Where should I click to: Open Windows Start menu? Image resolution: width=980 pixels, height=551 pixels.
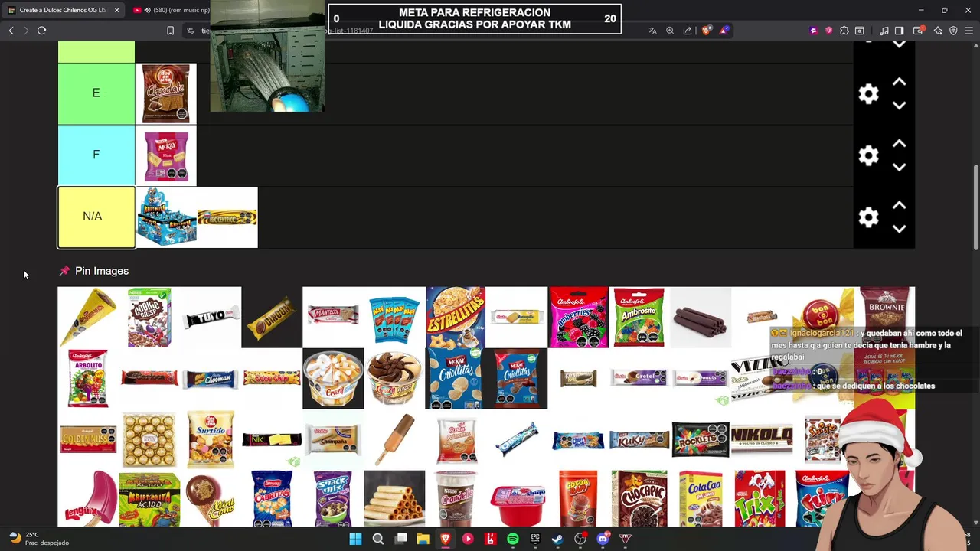pyautogui.click(x=355, y=539)
